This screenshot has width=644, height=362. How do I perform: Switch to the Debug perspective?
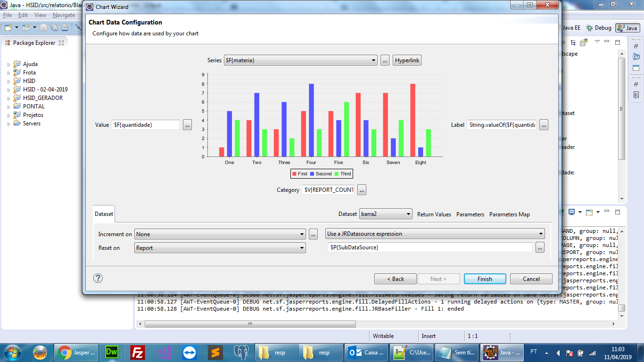[598, 28]
